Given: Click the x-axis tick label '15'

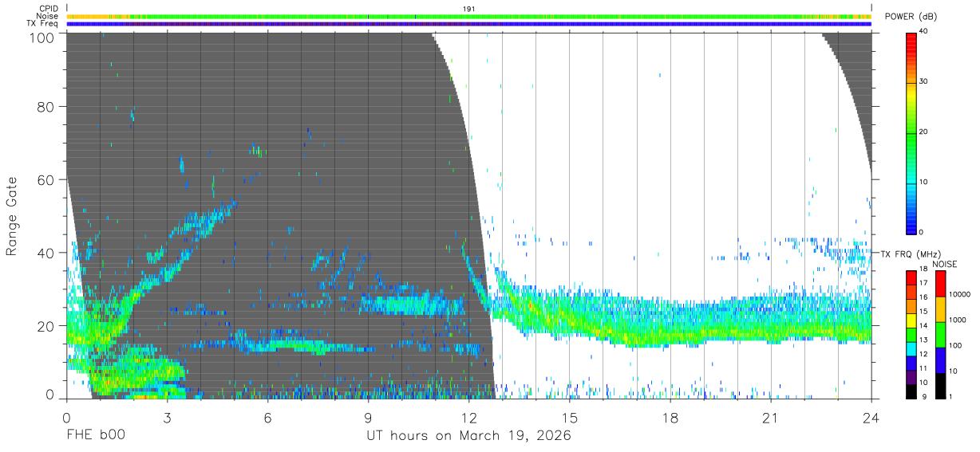Looking at the screenshot, I should (x=570, y=418).
